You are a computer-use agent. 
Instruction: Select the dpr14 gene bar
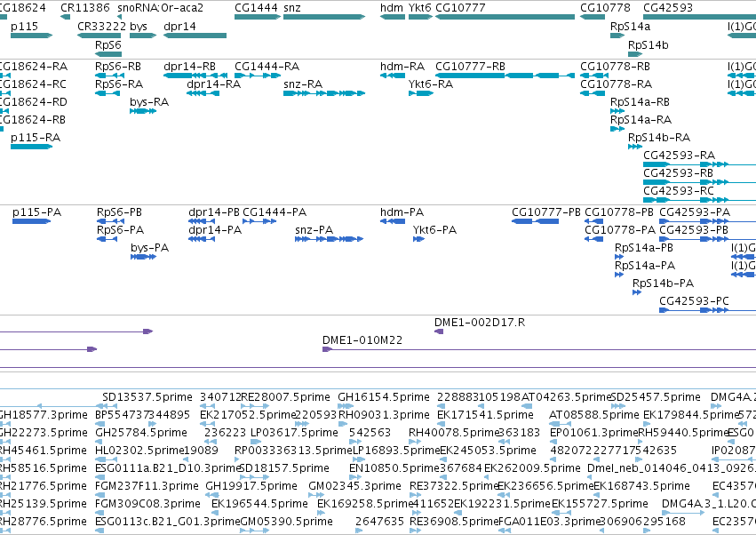point(195,36)
